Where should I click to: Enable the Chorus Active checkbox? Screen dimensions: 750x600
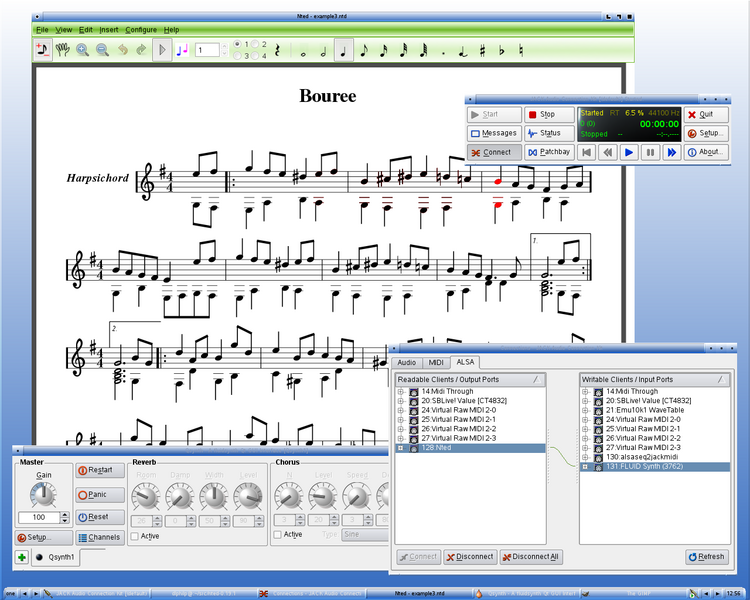point(279,535)
